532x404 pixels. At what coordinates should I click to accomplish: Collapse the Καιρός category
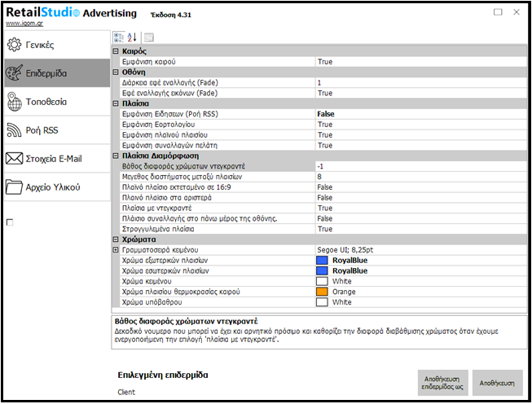[115, 51]
